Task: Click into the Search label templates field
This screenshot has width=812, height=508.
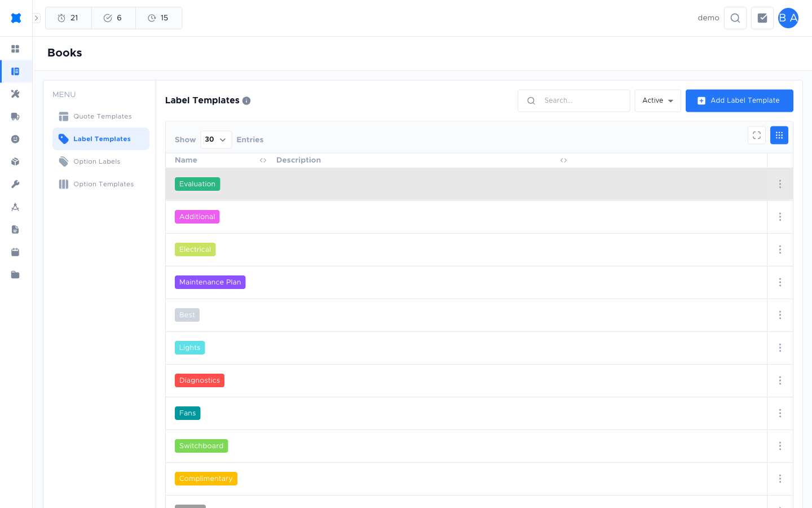Action: click(574, 100)
